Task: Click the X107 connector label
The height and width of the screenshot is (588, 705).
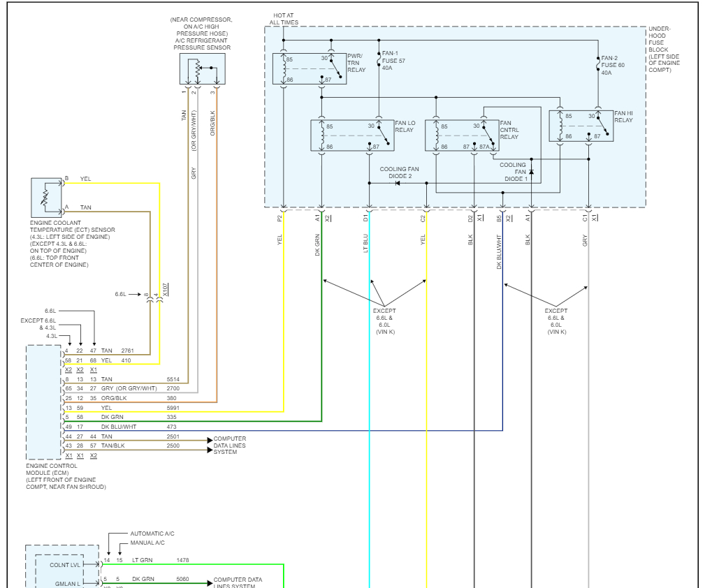Action: click(x=165, y=290)
